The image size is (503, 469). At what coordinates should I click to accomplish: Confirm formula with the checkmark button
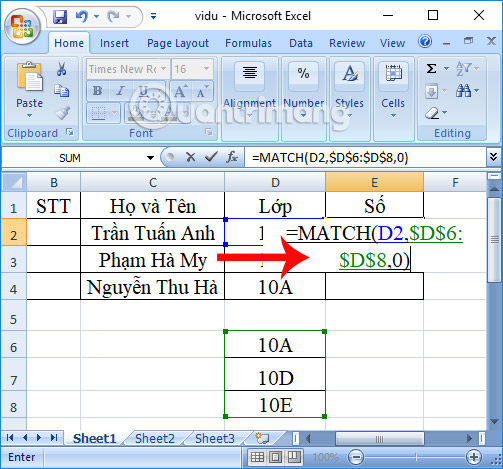211,157
